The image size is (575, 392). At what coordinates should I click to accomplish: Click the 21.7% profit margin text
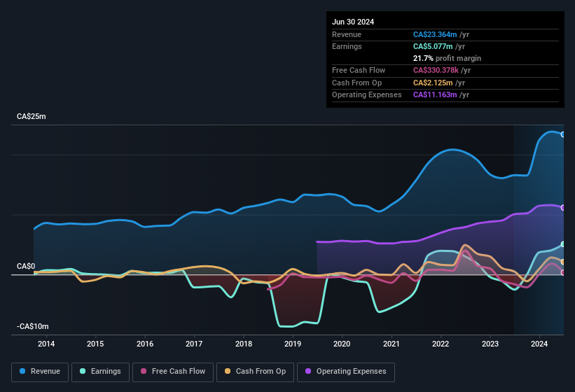[447, 58]
